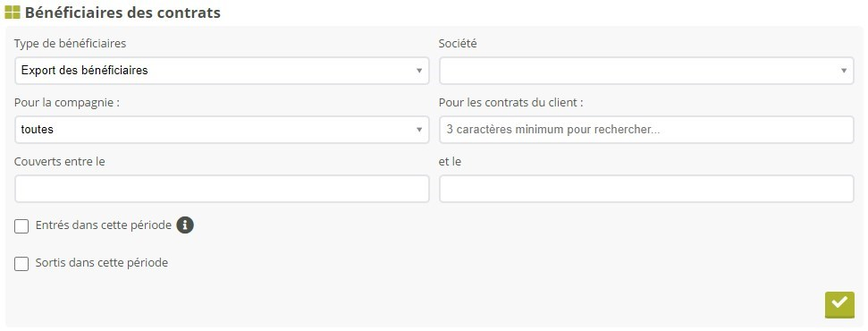Click the Type de bénéficiaires label
This screenshot has width=868, height=331.
70,43
